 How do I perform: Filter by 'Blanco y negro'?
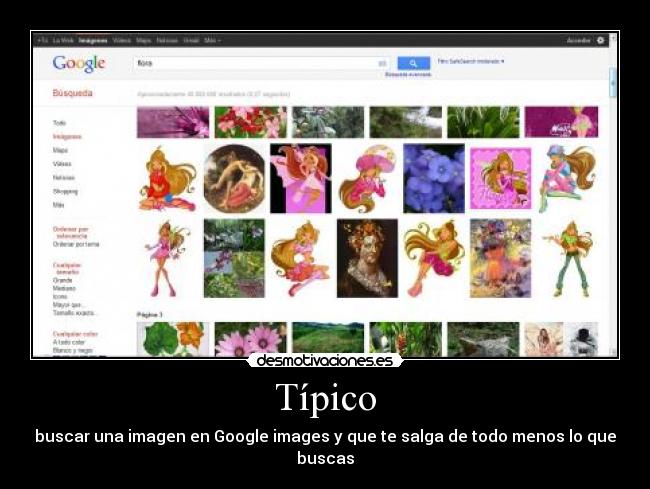[73, 350]
